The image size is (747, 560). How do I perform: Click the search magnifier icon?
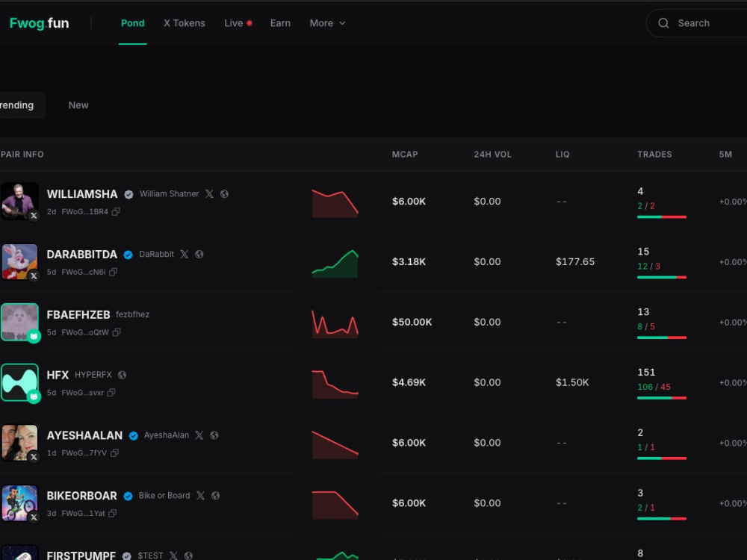click(663, 23)
